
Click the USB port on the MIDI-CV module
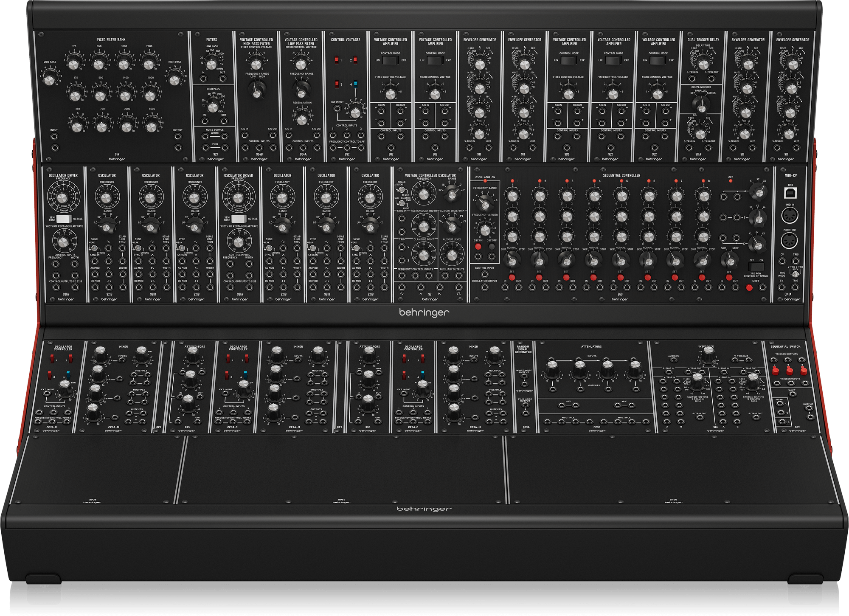[790, 193]
